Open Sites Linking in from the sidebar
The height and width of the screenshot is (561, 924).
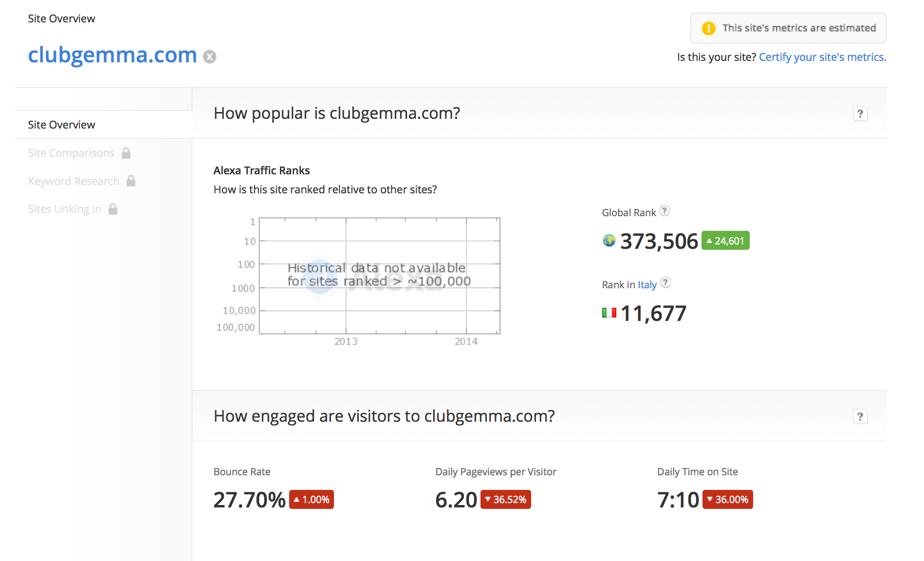coord(64,209)
